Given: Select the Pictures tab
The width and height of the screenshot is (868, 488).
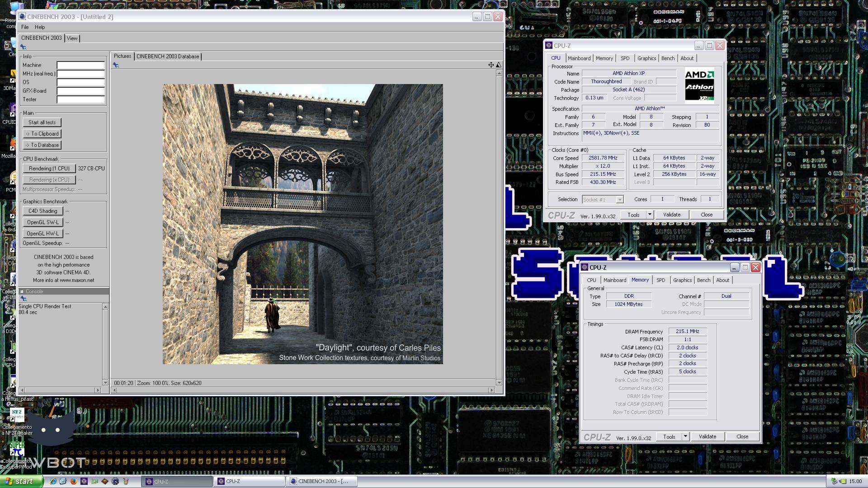Looking at the screenshot, I should 123,56.
